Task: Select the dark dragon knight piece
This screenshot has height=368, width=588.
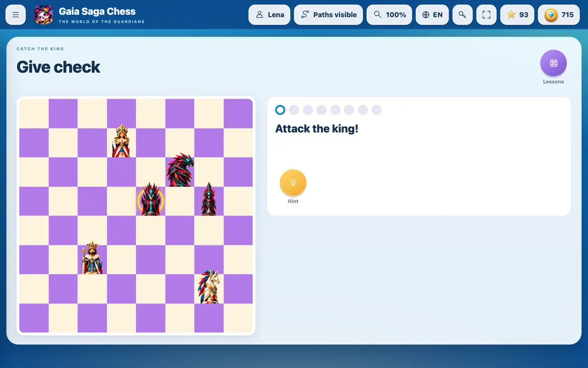Action: [x=180, y=170]
